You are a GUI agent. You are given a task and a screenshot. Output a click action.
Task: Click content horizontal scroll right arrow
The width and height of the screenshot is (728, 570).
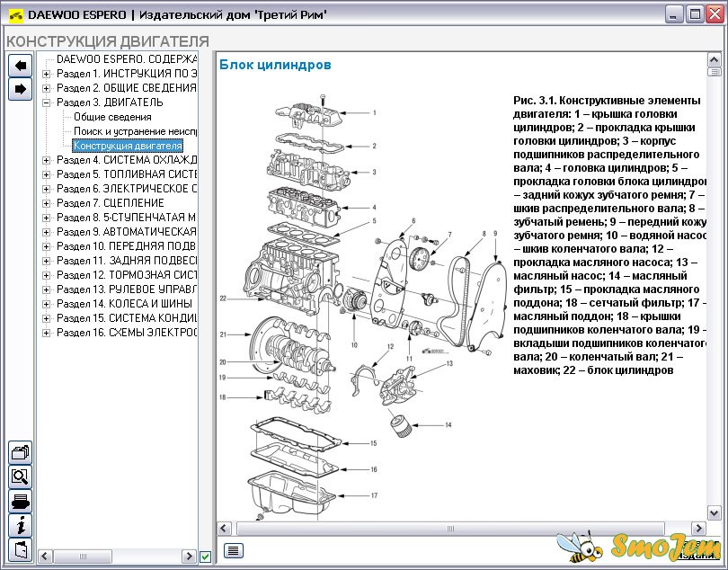[x=698, y=528]
